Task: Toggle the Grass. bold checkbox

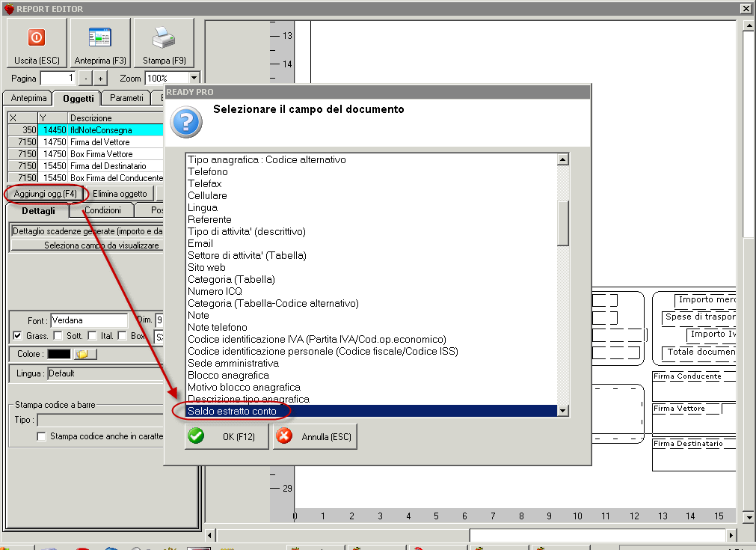Action: coord(17,336)
